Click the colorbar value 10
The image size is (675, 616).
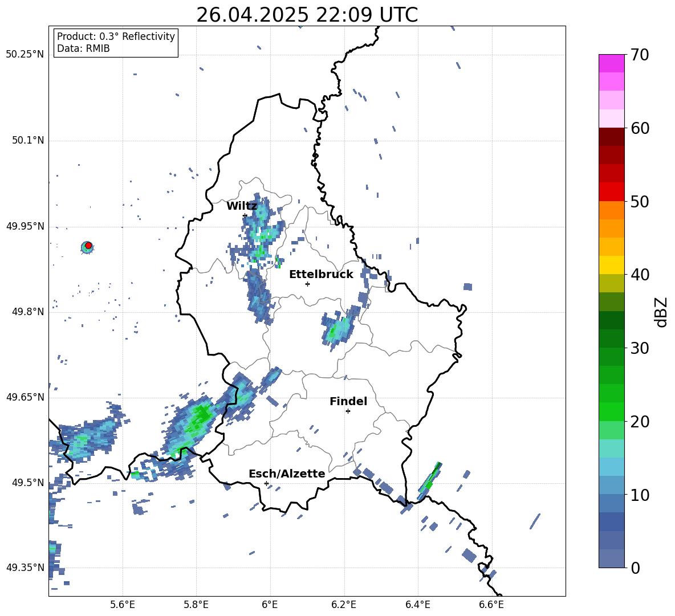click(x=640, y=495)
